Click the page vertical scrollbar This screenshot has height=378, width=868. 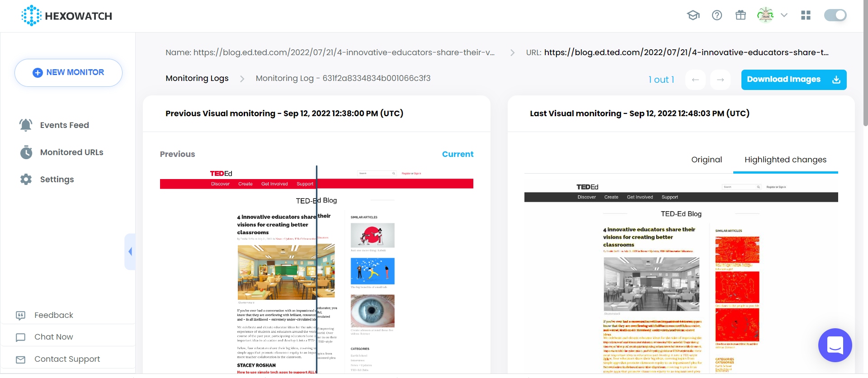(x=865, y=63)
